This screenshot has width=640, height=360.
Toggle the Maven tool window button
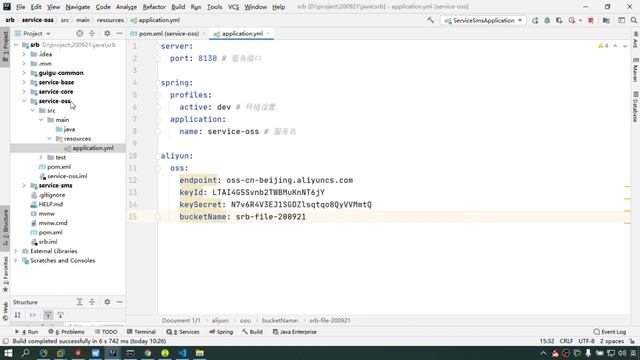point(635,70)
